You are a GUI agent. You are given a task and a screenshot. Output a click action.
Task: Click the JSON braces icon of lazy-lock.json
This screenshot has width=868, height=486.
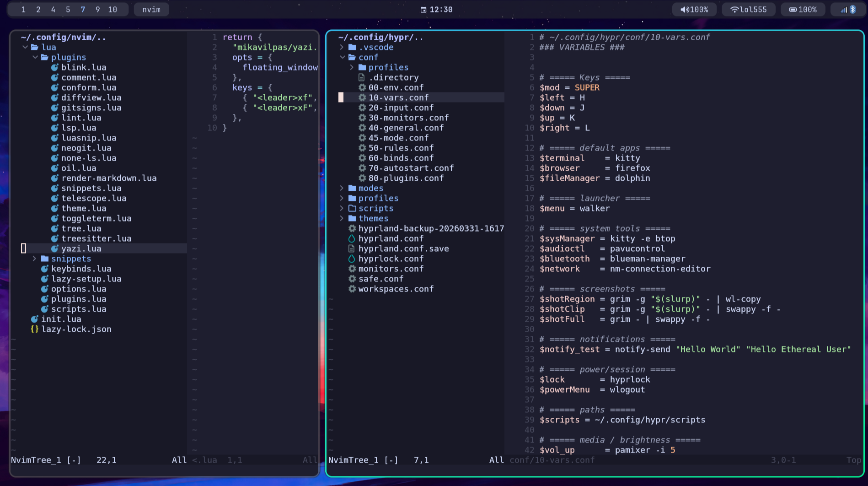click(34, 329)
